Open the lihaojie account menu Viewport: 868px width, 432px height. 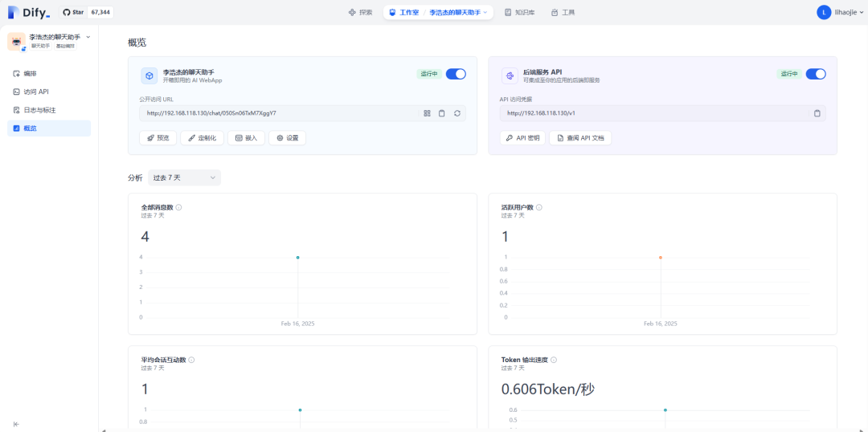click(840, 12)
